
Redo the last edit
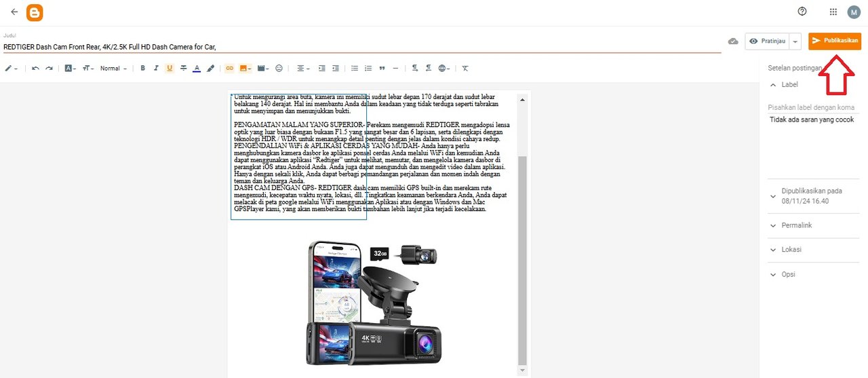49,69
